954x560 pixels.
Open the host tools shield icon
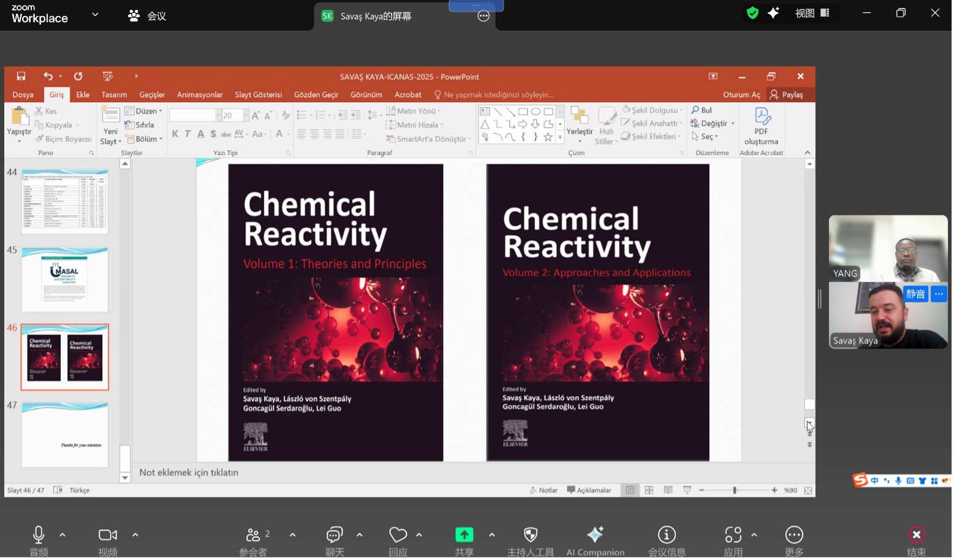point(531,535)
